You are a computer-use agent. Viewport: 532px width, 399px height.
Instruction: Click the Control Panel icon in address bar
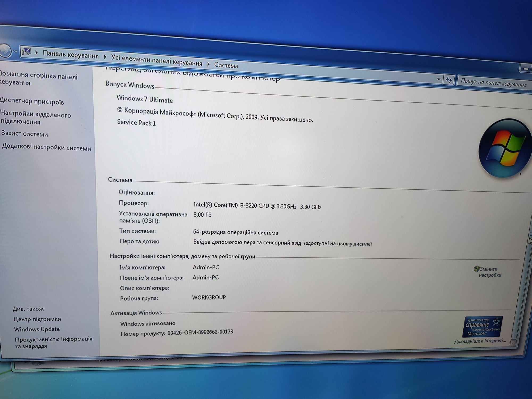[x=26, y=52]
